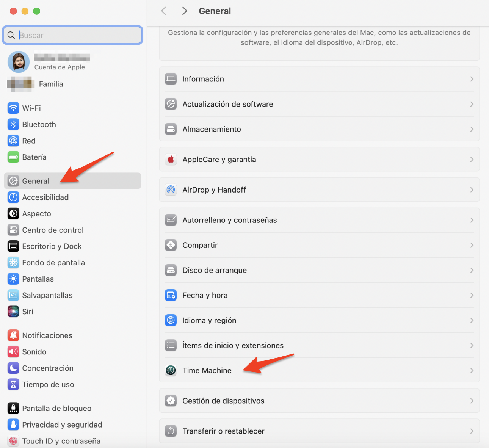Screen dimensions: 489x448
Task: Open the Concentración moon icon
Action: tap(13, 368)
